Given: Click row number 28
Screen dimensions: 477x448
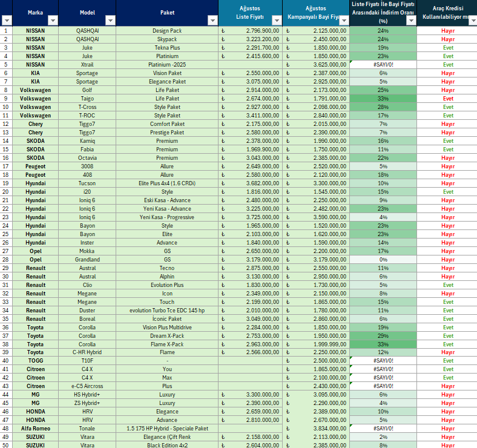Looking at the screenshot, I should click(x=6, y=260).
